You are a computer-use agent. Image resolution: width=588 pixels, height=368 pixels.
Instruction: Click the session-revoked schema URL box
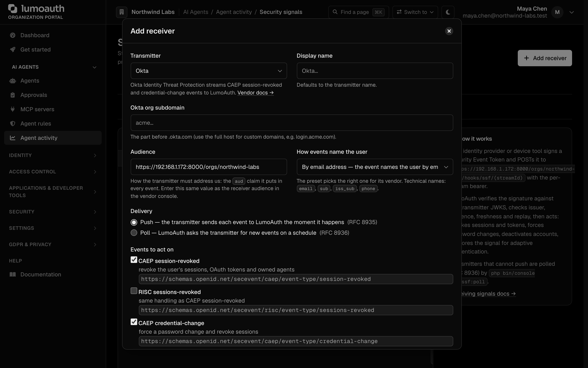pyautogui.click(x=296, y=279)
